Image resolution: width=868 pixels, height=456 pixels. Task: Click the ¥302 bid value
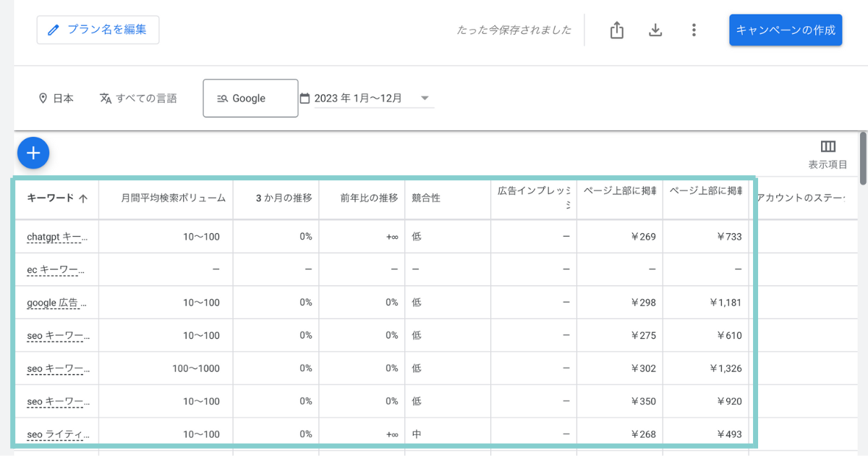pos(642,368)
